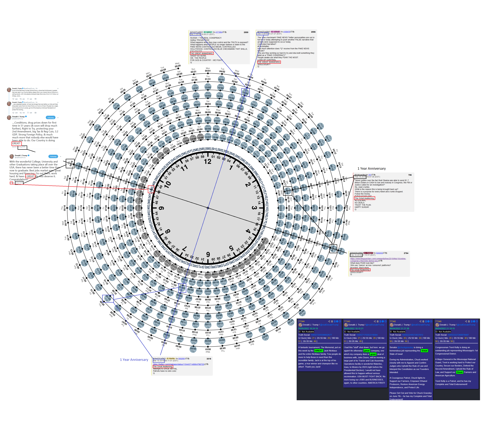The image size is (504, 432).
Task: Click the clipboard check icon on card TT340
Action: click(469, 321)
